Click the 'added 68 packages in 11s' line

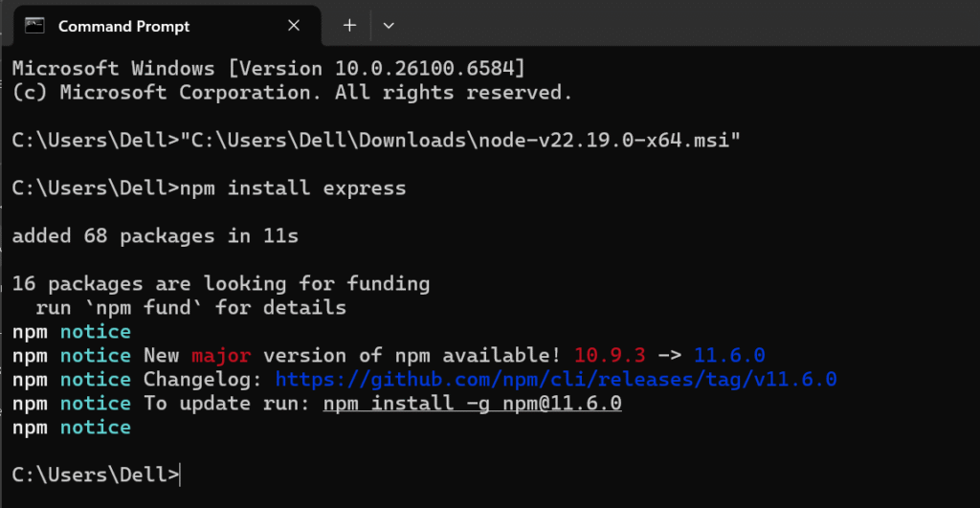(155, 236)
